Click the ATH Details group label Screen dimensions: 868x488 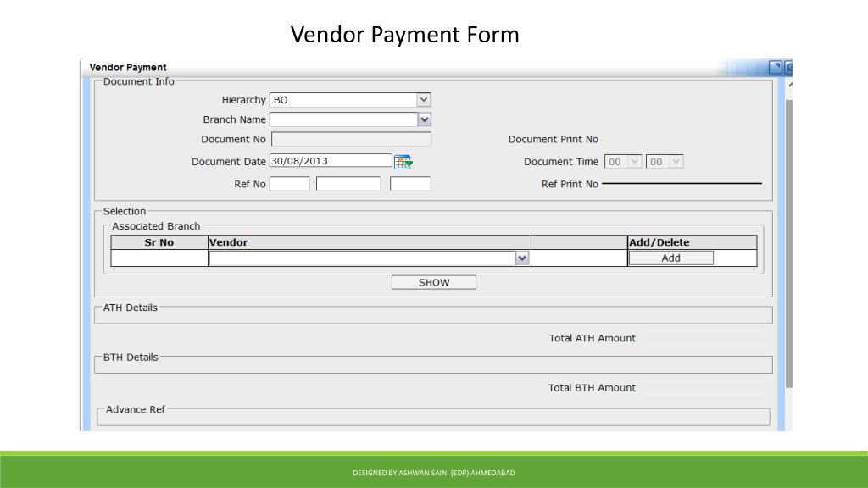(130, 308)
